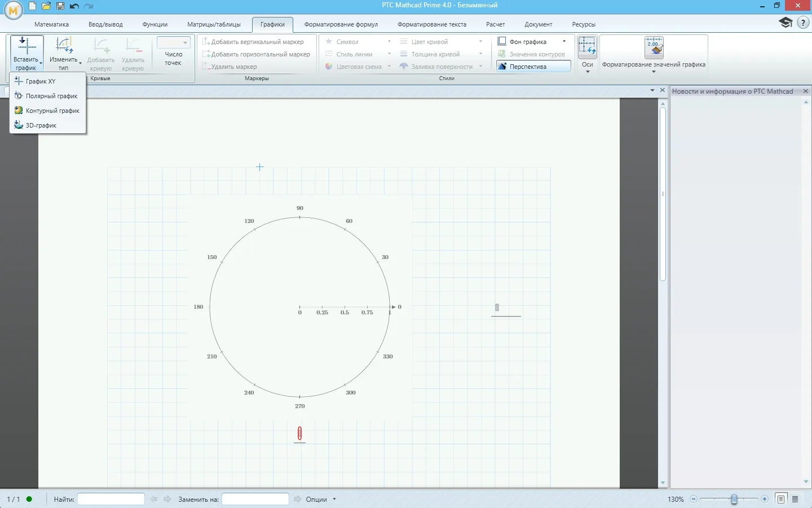Screen dimensions: 812x508
Task: Switch to the Функции tab
Action: [x=155, y=24]
